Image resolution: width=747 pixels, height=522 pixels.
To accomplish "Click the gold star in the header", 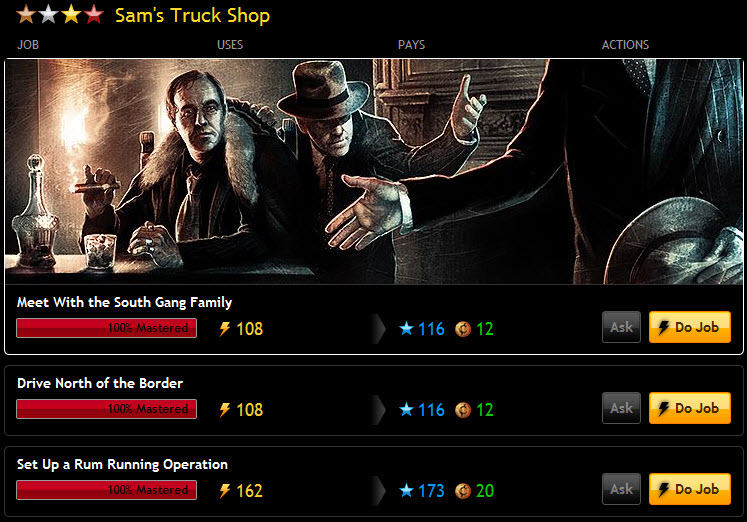I will (x=71, y=14).
